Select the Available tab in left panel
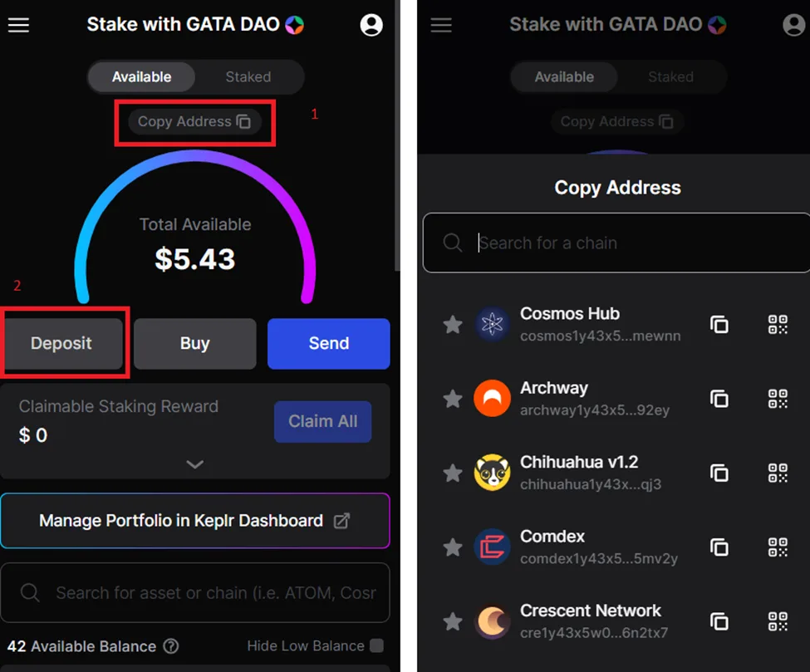This screenshot has width=810, height=672. [x=141, y=77]
